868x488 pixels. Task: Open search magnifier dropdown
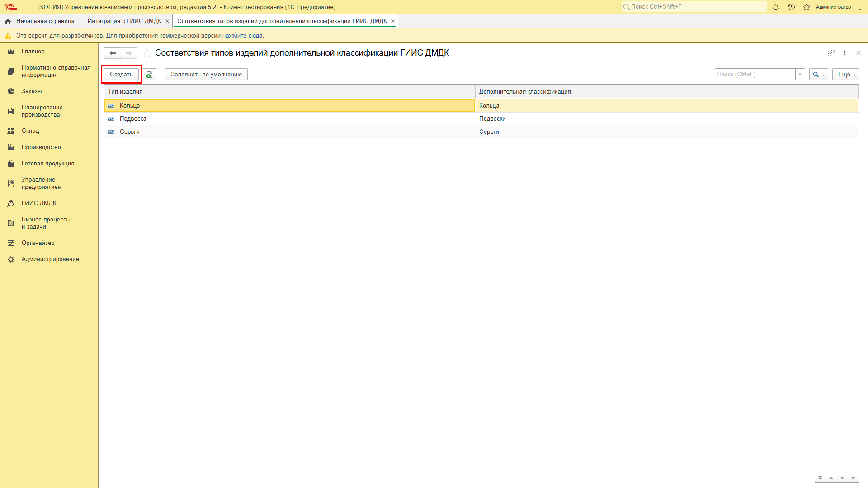point(819,75)
